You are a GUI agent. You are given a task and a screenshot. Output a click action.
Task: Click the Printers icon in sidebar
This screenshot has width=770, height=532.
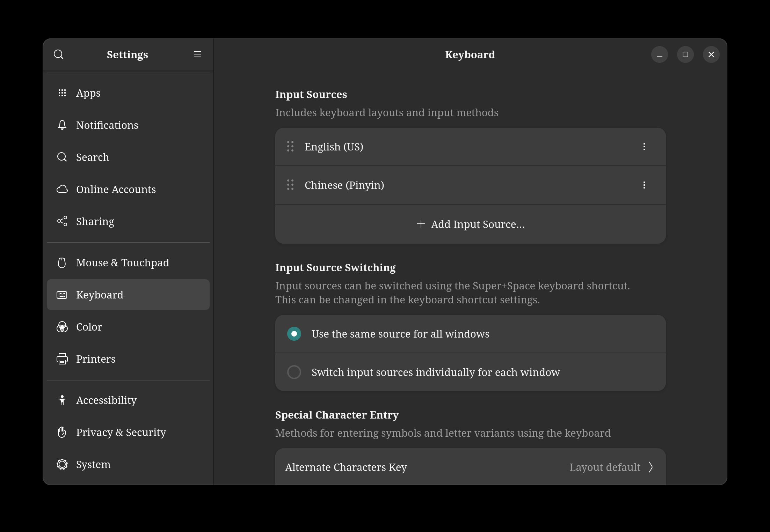coord(62,359)
